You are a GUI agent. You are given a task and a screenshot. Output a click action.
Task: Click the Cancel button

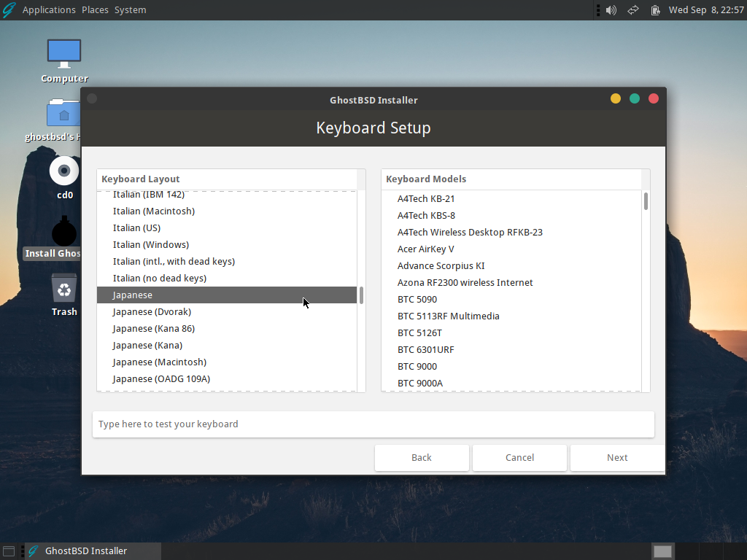click(x=519, y=458)
